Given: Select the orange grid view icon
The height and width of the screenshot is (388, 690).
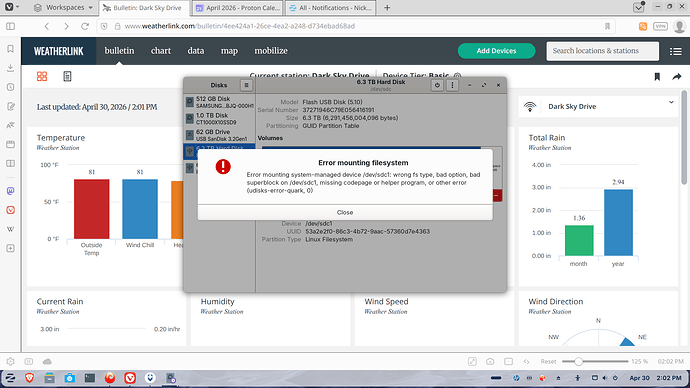Looking at the screenshot, I should (x=42, y=77).
